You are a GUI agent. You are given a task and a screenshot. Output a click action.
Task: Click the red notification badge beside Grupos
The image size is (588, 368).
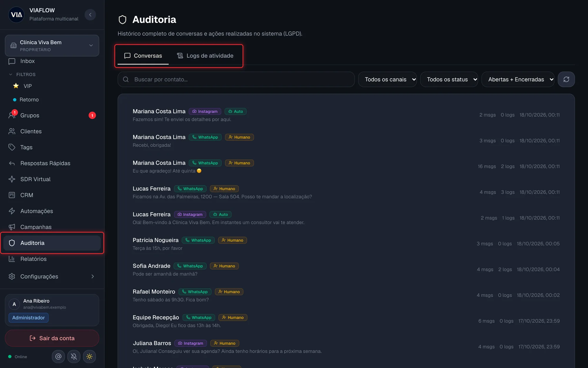(x=92, y=115)
